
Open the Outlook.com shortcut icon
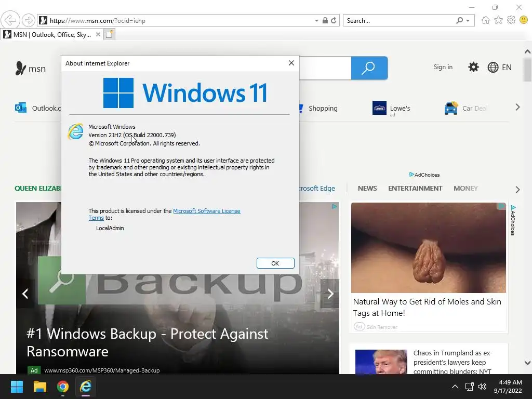(x=21, y=108)
